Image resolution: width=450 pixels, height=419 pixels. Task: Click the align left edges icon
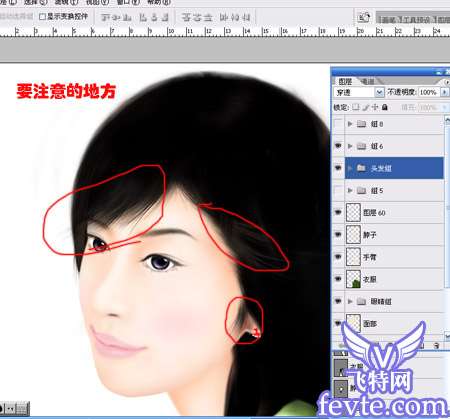[143, 17]
